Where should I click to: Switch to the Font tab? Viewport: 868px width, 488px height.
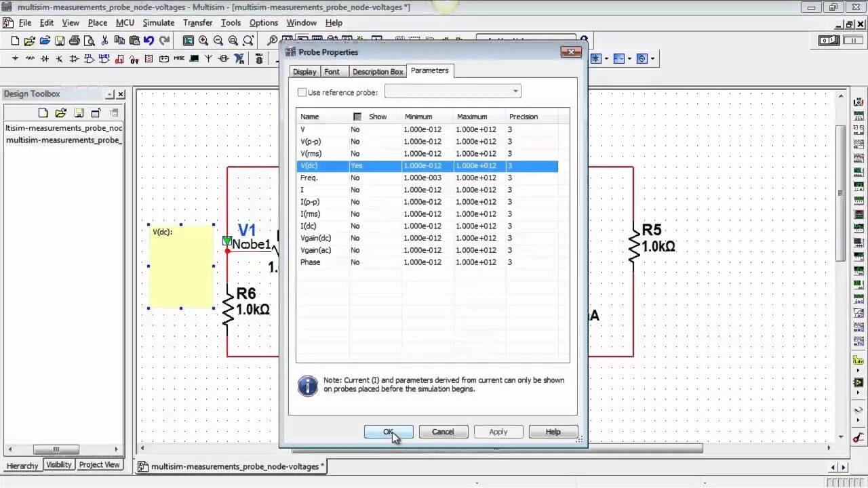[332, 71]
